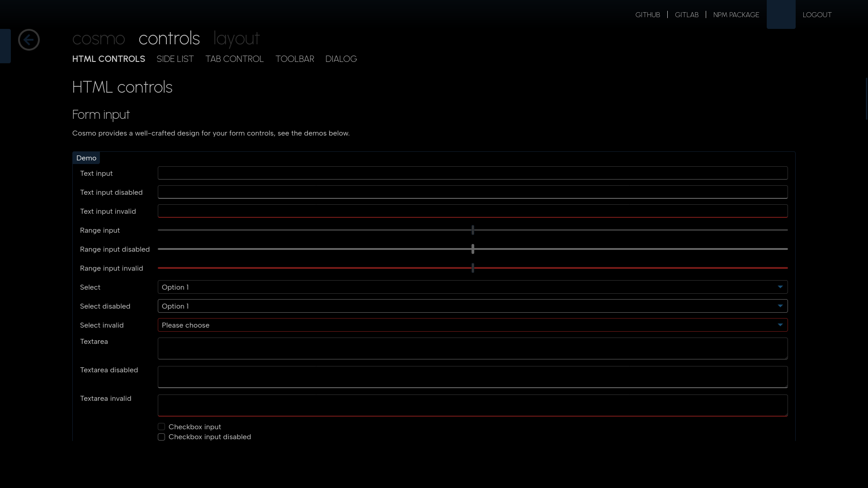The image size is (868, 488).
Task: Open the Select dropdown showing Option 1
Action: tap(472, 287)
